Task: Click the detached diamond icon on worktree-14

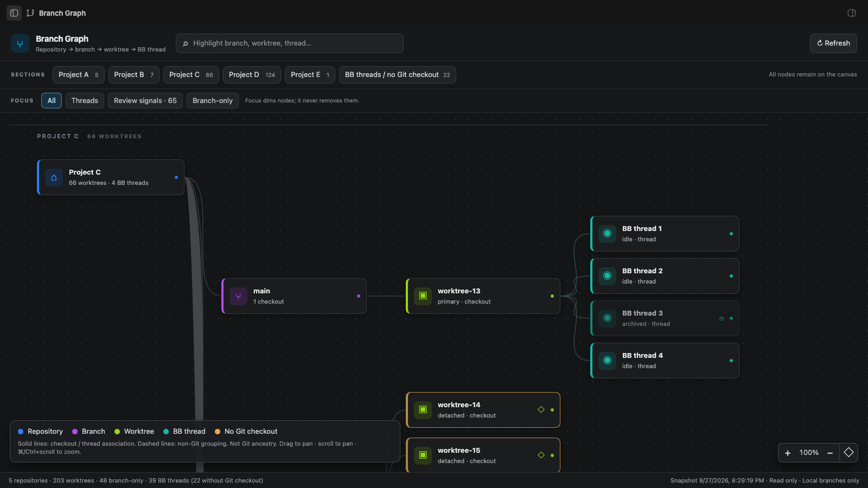Action: point(541,409)
